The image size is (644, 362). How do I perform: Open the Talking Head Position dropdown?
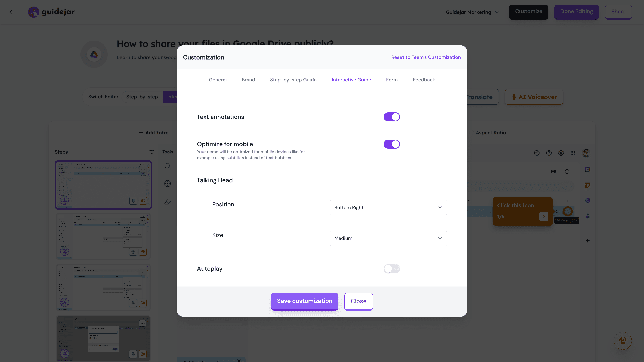388,208
